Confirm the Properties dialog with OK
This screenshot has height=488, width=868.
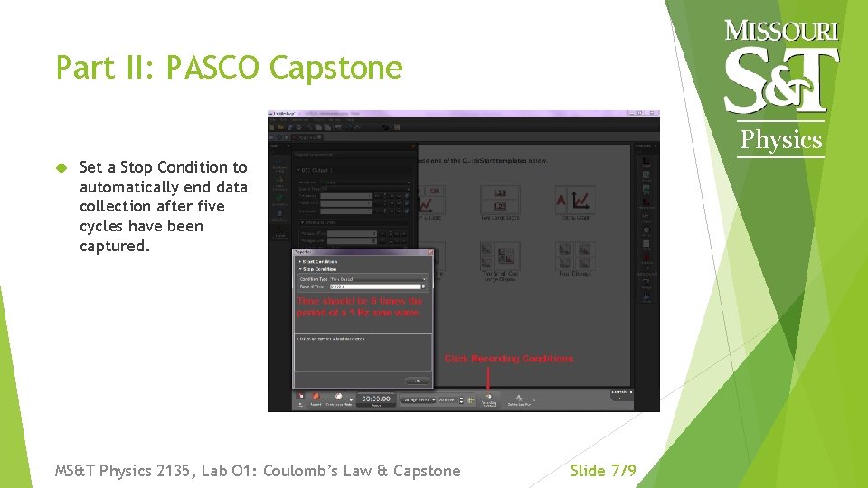417,380
